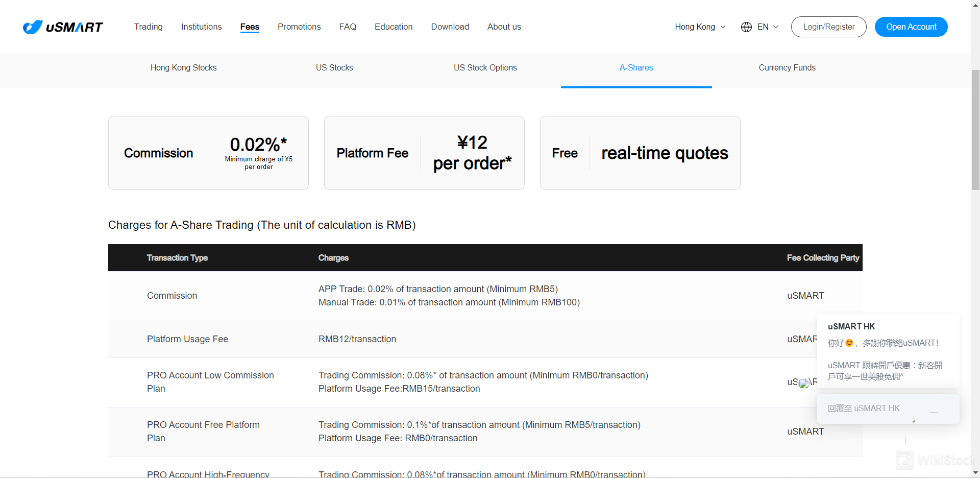Switch to the US Stocks tab

click(x=334, y=68)
